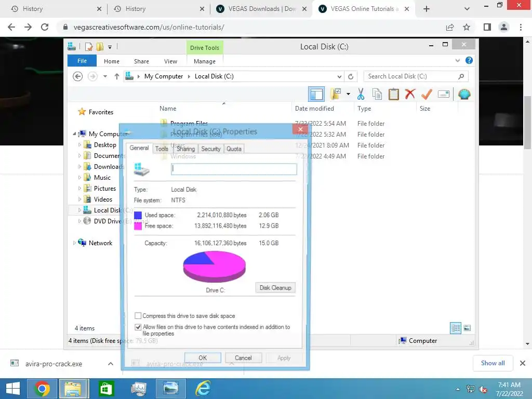Viewport: 532px width, 399px height.
Task: Click the OK button in Properties dialog
Action: (x=203, y=358)
